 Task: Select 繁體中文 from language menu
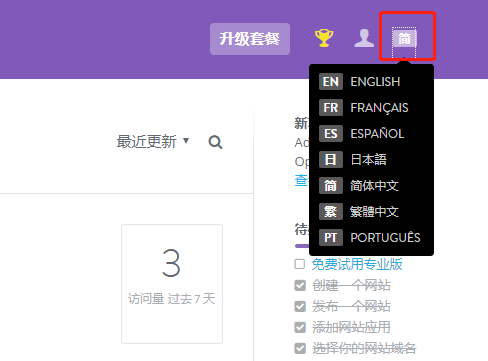(371, 212)
